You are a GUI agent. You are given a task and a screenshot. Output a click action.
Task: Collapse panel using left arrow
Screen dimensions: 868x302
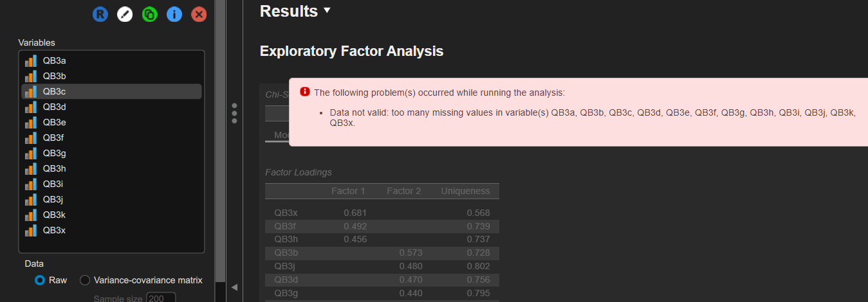click(x=234, y=287)
